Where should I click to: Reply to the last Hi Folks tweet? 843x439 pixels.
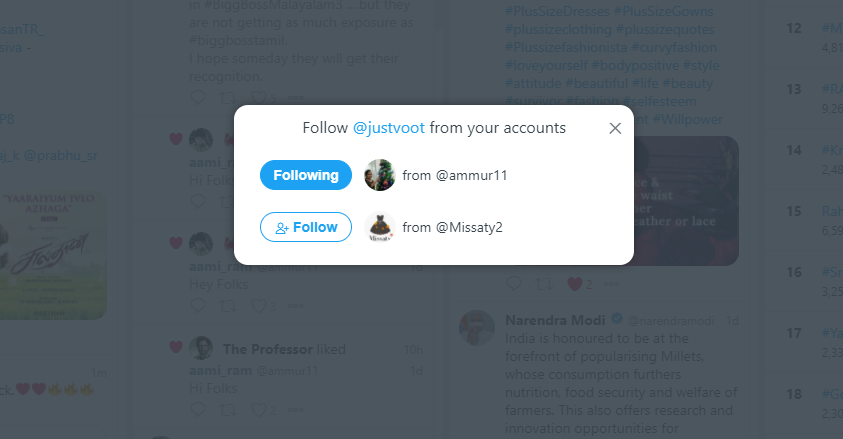point(198,410)
